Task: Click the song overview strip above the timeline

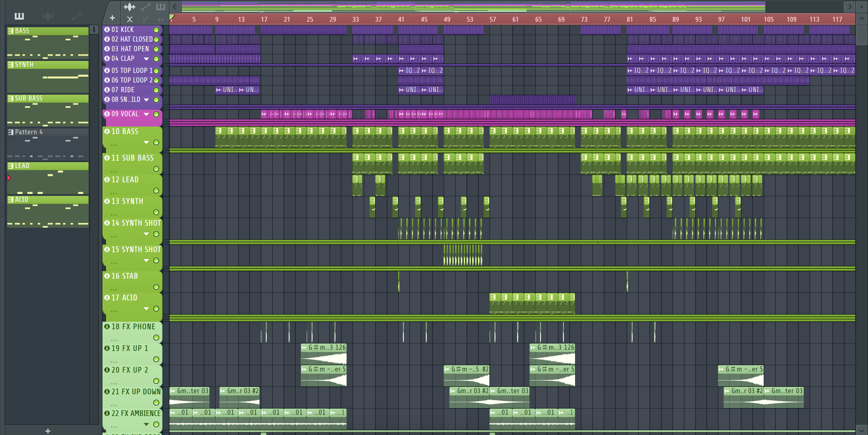Action: 473,7
